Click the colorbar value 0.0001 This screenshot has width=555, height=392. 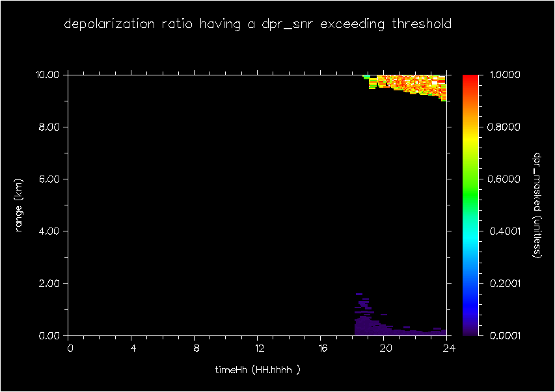point(505,335)
